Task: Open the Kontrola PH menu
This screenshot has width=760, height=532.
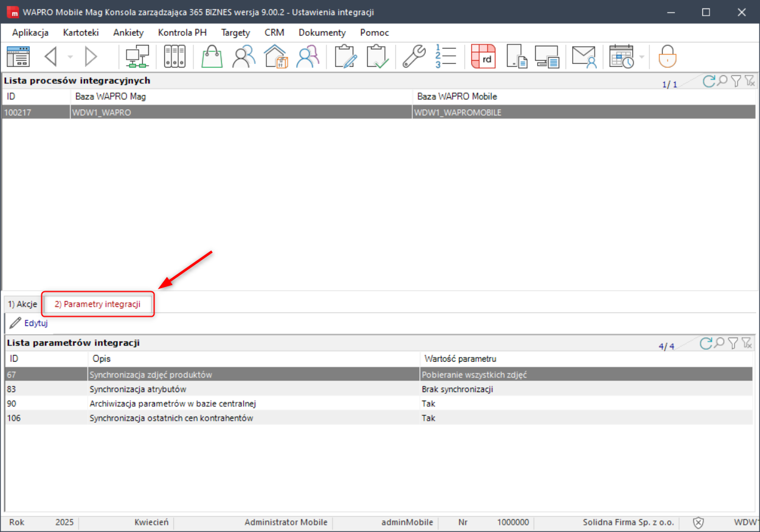Action: [182, 33]
